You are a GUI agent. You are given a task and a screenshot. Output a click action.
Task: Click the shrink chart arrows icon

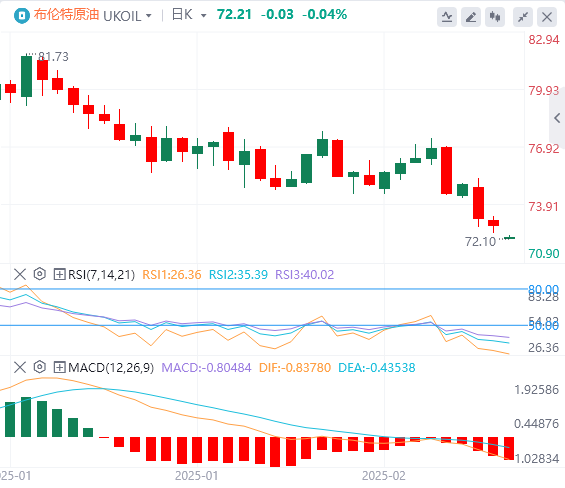point(523,17)
